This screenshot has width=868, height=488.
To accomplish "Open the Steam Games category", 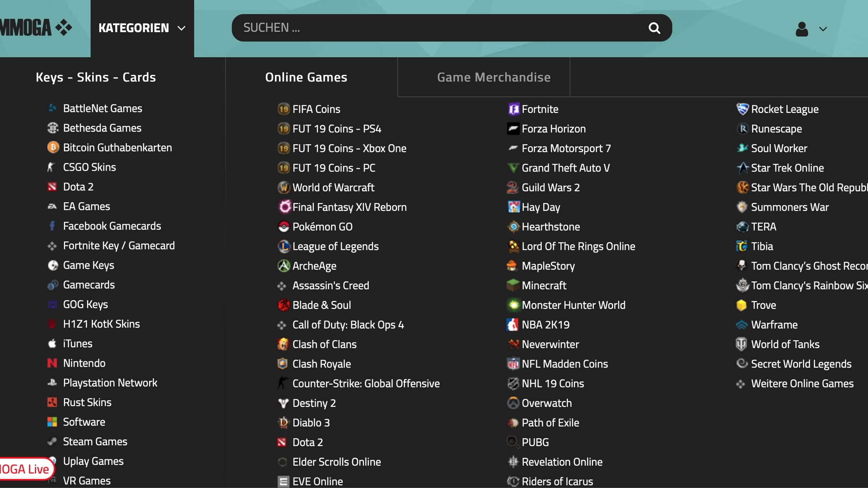I will [x=95, y=441].
